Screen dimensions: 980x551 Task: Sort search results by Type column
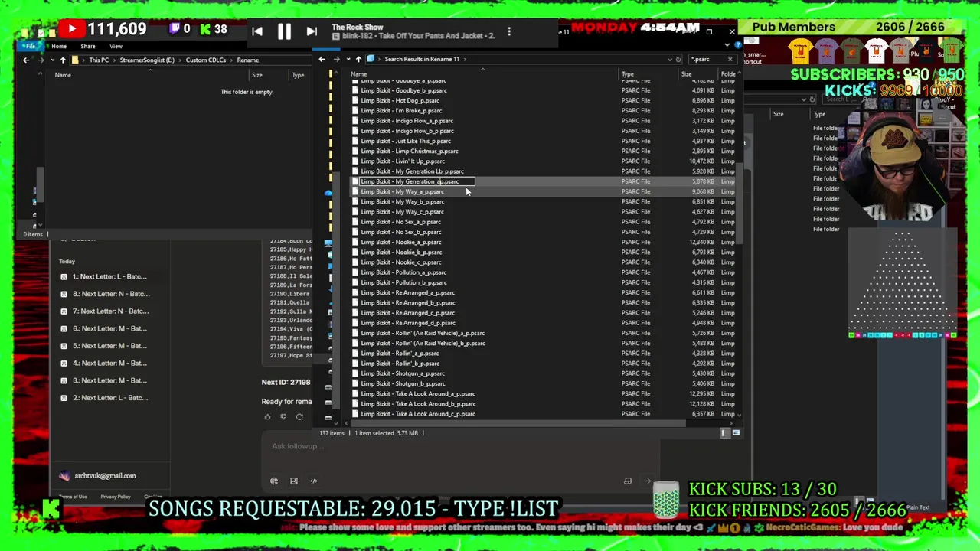[x=628, y=74]
